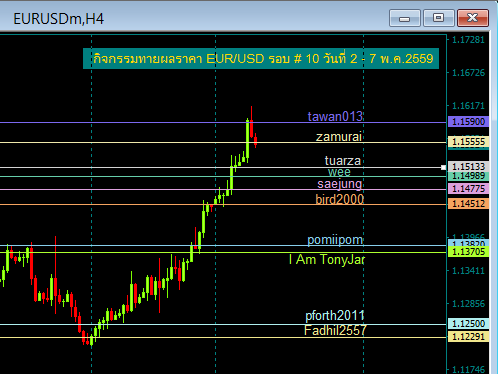Image resolution: width=498 pixels, height=374 pixels.
Task: Select the 1.13705 green price tag
Action: (x=468, y=252)
